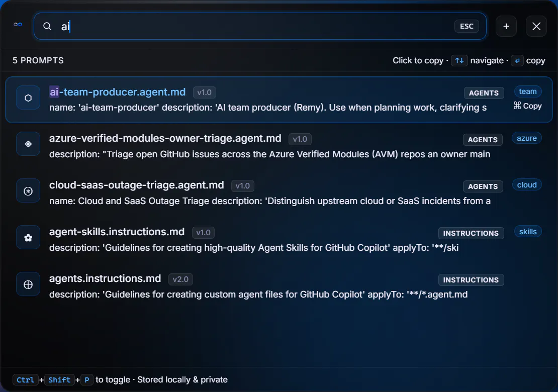
Task: Select cloud-saas-outage-triage.agent.md title
Action: click(137, 185)
